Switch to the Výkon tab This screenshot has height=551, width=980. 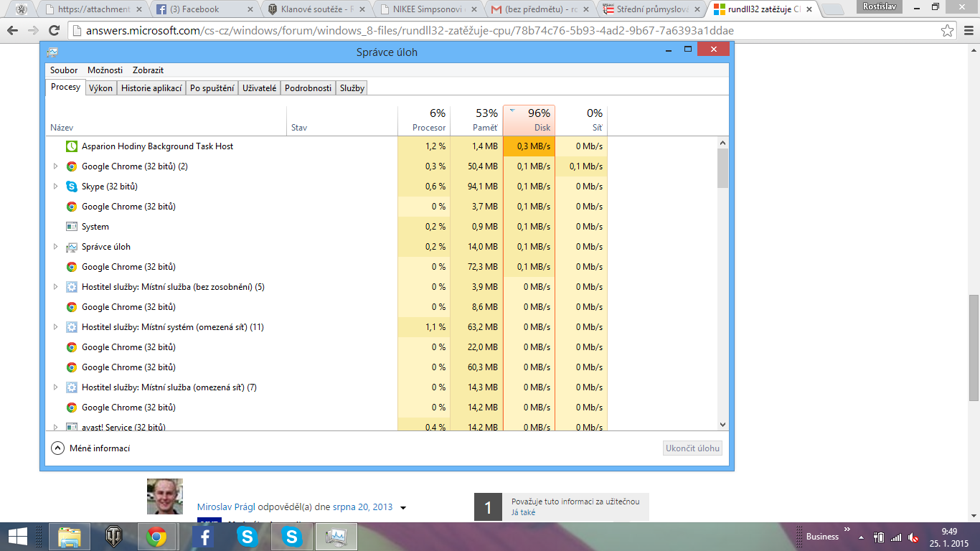100,88
